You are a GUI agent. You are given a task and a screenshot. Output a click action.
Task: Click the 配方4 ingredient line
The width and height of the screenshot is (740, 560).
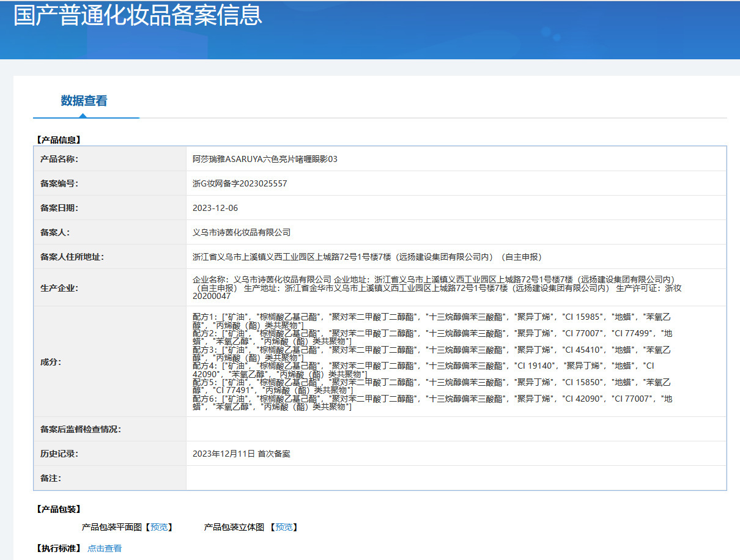pos(423,370)
